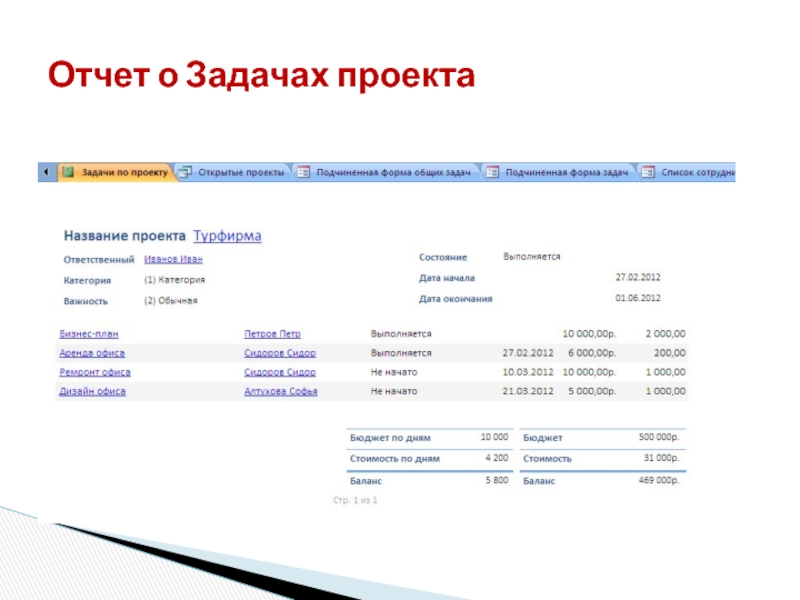
Task: Click the Ремонт офиса task link
Action: click(x=94, y=372)
